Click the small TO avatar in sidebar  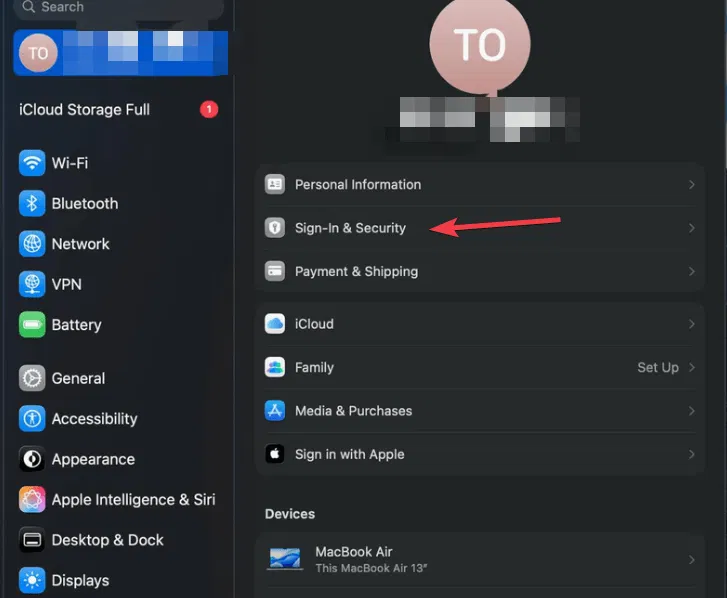tap(38, 53)
